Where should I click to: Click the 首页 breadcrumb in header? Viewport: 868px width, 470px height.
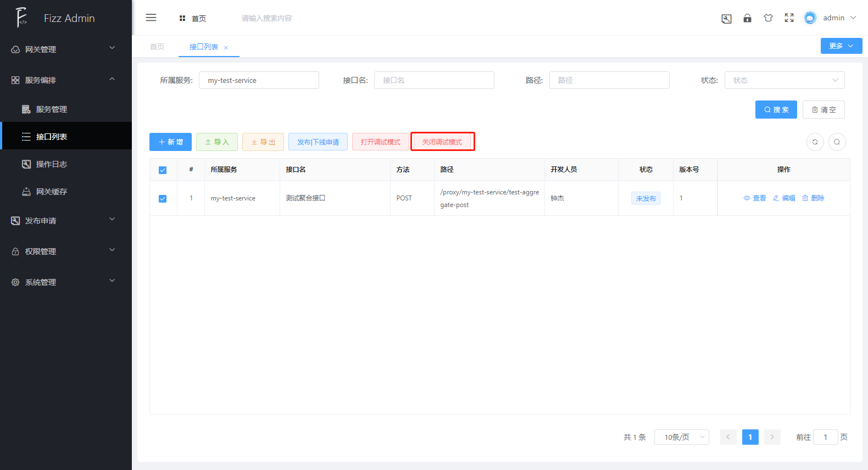(199, 19)
